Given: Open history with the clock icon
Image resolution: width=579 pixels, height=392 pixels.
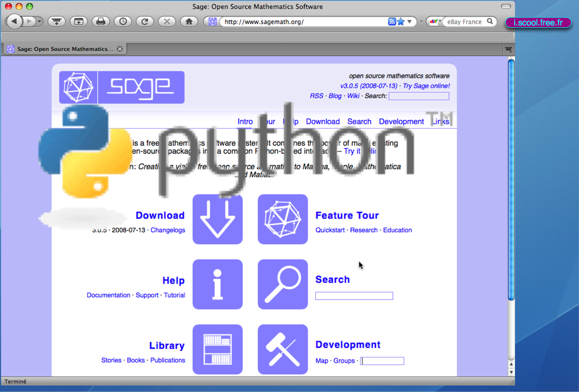Looking at the screenshot, I should click(123, 22).
